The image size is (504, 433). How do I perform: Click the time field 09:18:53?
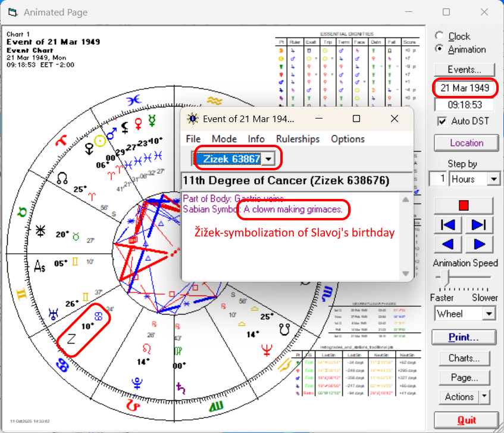pyautogui.click(x=465, y=105)
